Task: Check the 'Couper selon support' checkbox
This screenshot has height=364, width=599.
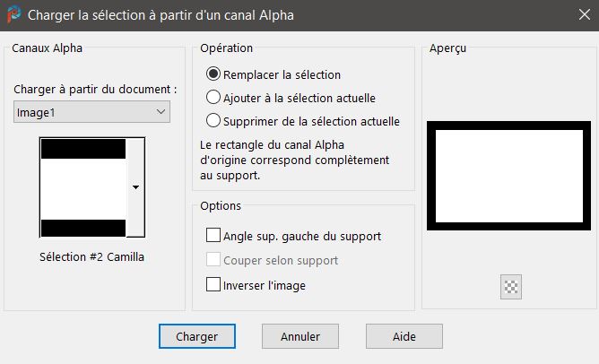Action: tap(213, 260)
